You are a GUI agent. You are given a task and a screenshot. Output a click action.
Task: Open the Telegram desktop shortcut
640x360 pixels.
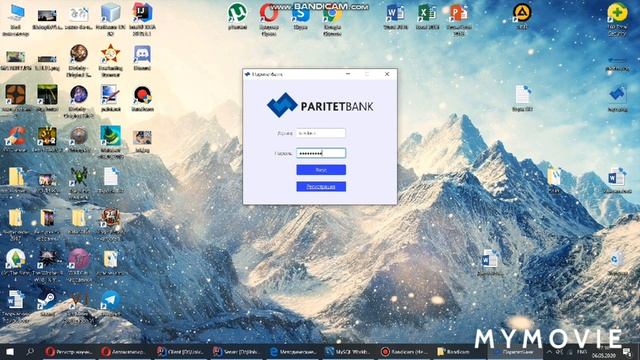pyautogui.click(x=110, y=304)
